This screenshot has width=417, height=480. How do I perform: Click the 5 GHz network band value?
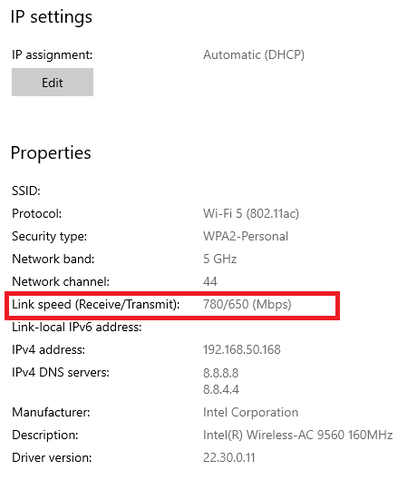tap(220, 259)
